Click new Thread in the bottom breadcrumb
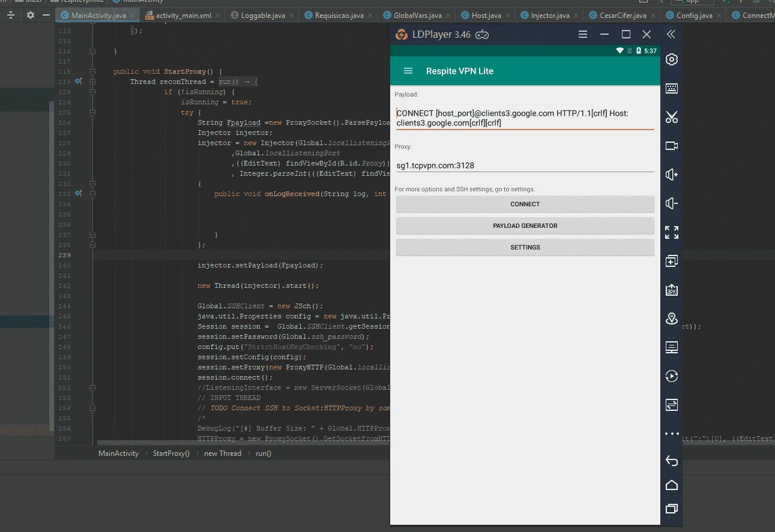775x532 pixels. [223, 453]
